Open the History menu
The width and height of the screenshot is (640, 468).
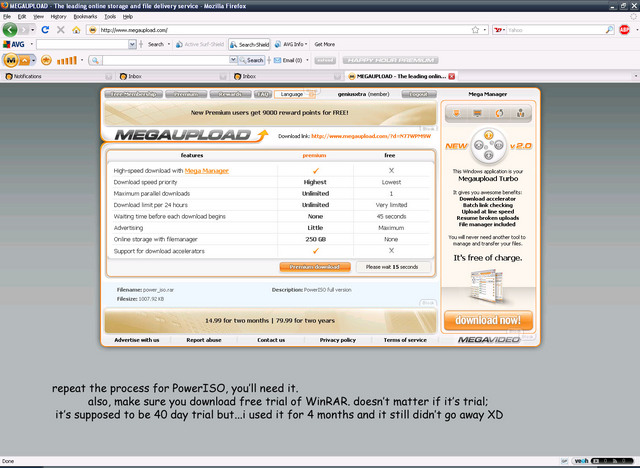point(58,17)
